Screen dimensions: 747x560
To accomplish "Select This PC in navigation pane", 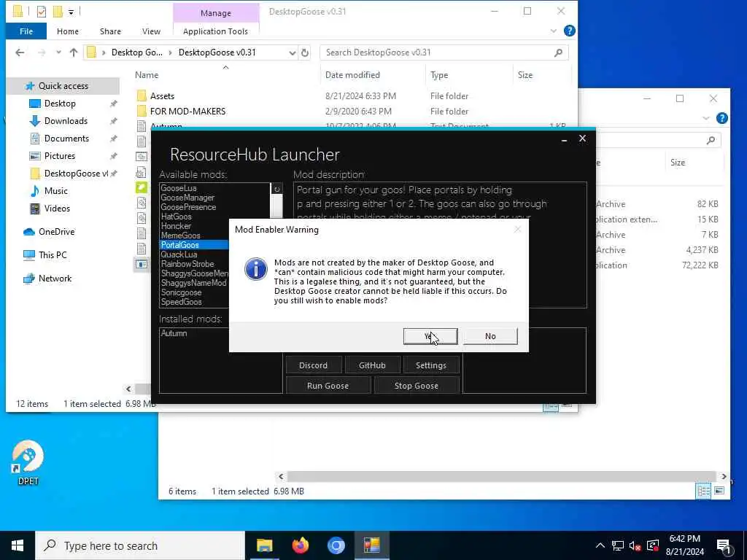I will coord(53,255).
